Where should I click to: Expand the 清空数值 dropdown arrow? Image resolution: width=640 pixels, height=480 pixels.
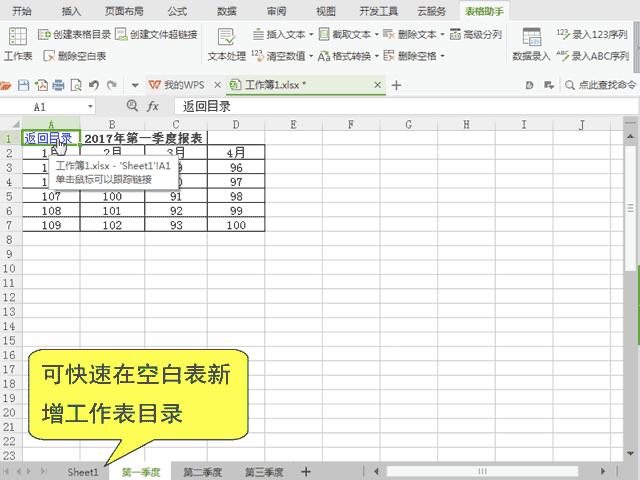pos(311,56)
